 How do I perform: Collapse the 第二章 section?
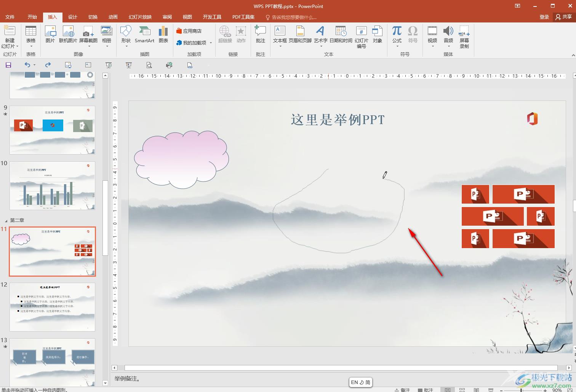click(x=6, y=221)
